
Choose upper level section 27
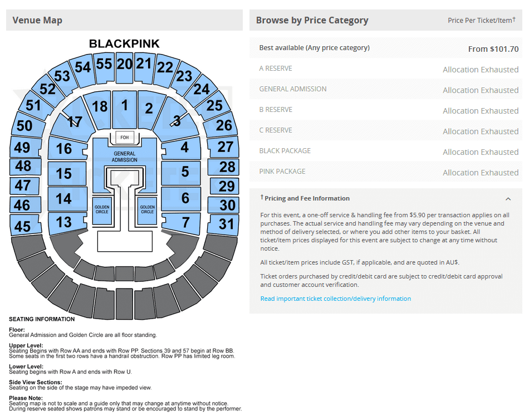[x=223, y=147]
